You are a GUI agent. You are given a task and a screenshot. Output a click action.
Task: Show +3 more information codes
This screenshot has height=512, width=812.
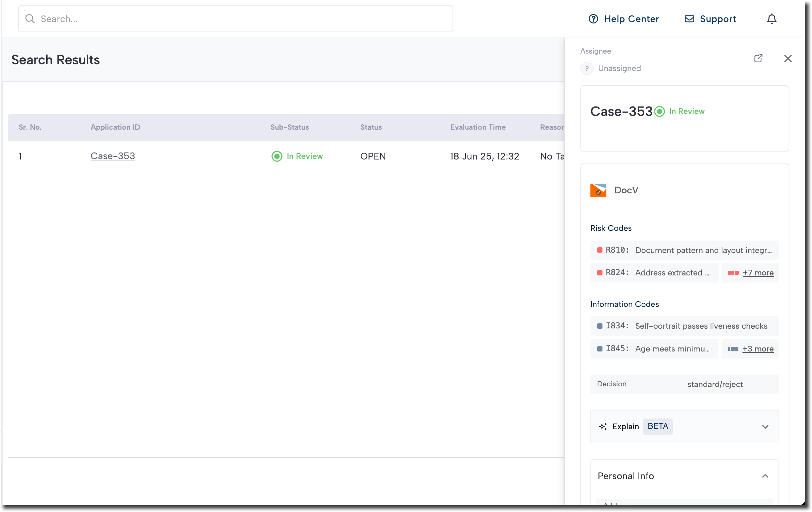tap(758, 348)
